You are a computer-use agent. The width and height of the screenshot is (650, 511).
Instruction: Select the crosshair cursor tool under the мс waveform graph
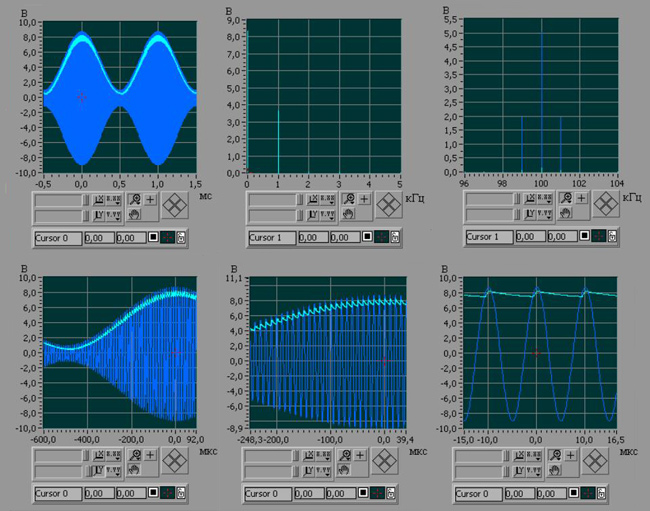[x=150, y=200]
